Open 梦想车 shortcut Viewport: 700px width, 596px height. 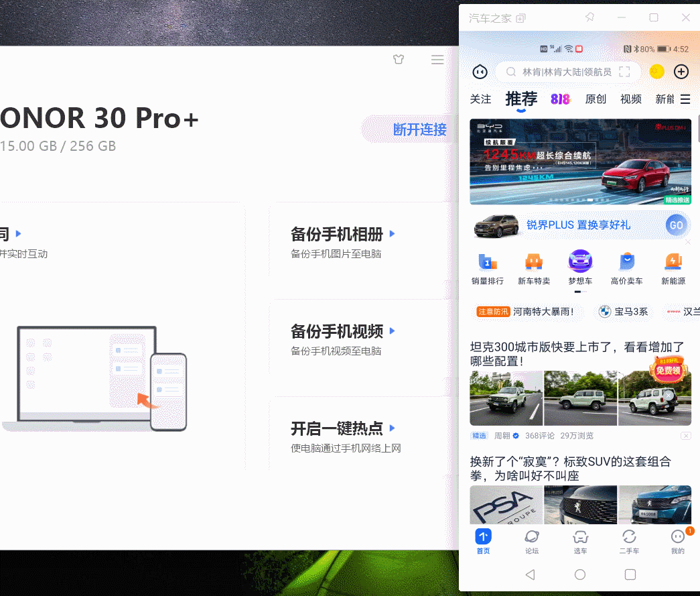[580, 267]
